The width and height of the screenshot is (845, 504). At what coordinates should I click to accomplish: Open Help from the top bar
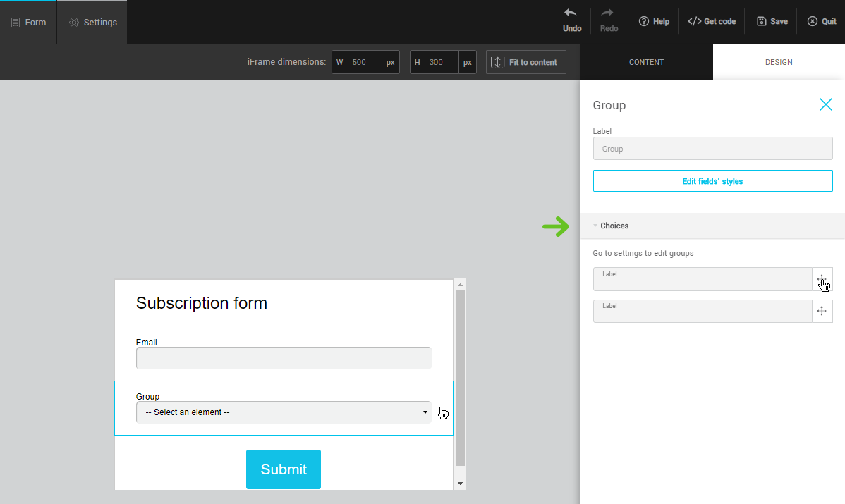click(x=654, y=22)
